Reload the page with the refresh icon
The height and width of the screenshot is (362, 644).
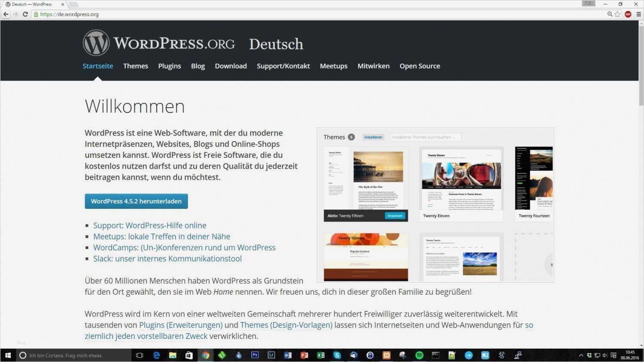point(25,14)
